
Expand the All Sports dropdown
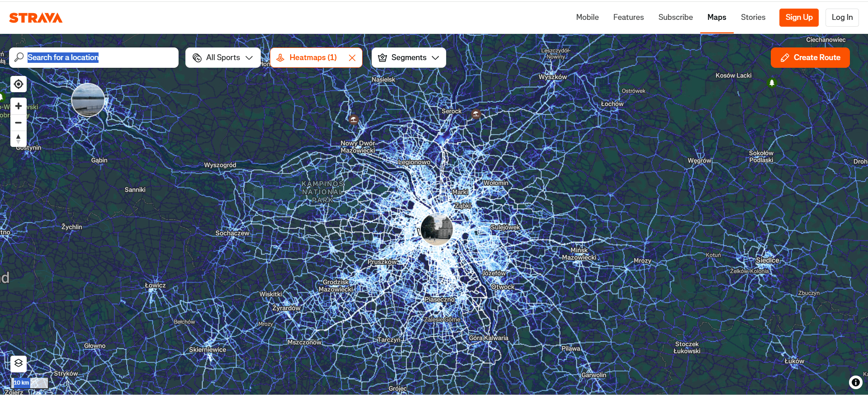pos(223,58)
